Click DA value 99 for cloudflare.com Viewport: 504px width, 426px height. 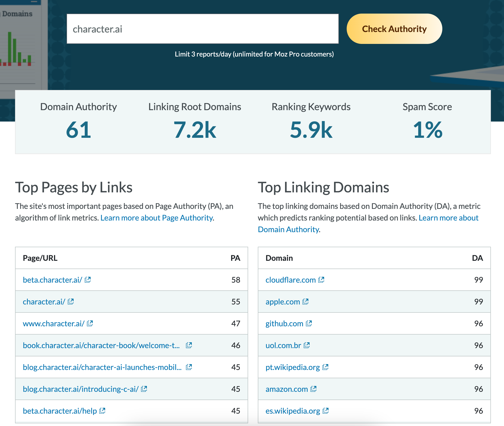[x=479, y=280]
